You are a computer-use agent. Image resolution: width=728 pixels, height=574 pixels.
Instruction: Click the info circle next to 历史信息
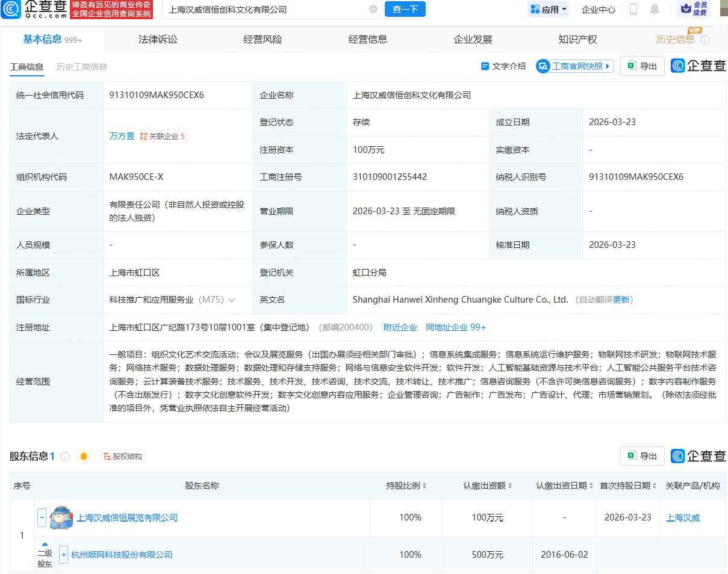pyautogui.click(x=705, y=39)
